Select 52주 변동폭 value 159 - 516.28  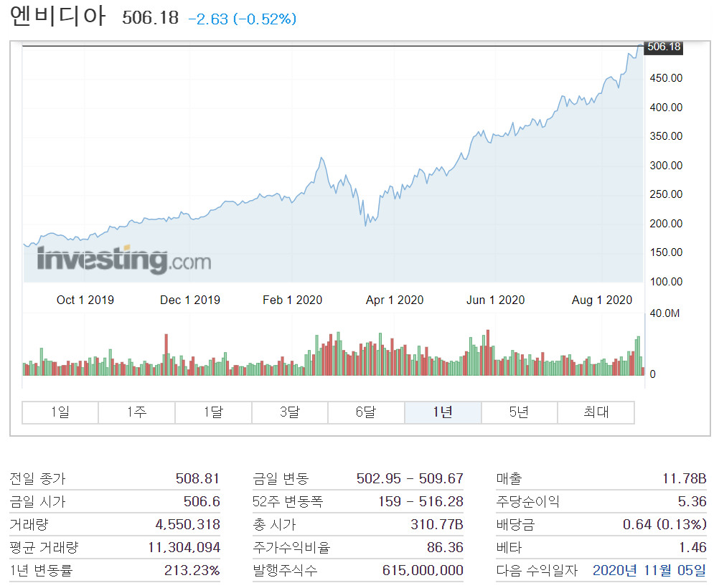click(421, 501)
